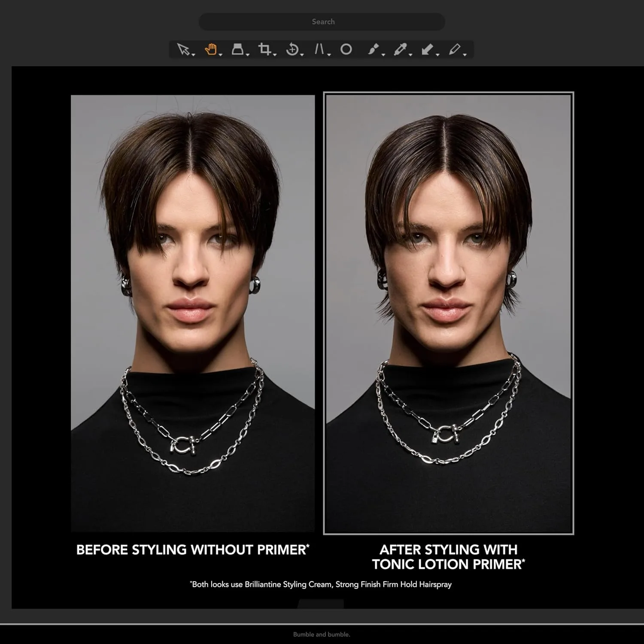Viewport: 644px width, 644px height.
Task: Select the orange hand pan tool
Action: [210, 49]
